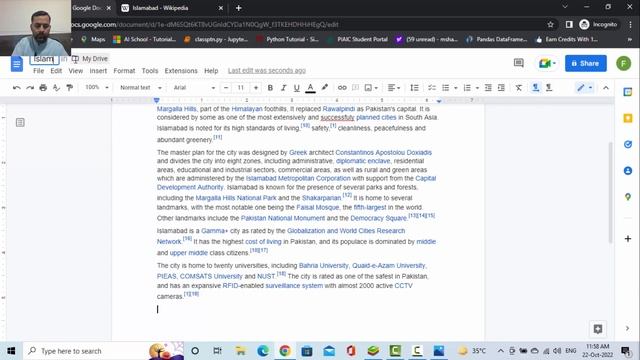Open the Google Meet call dropdown
Viewport: 640px width, 360px height.
click(x=547, y=63)
